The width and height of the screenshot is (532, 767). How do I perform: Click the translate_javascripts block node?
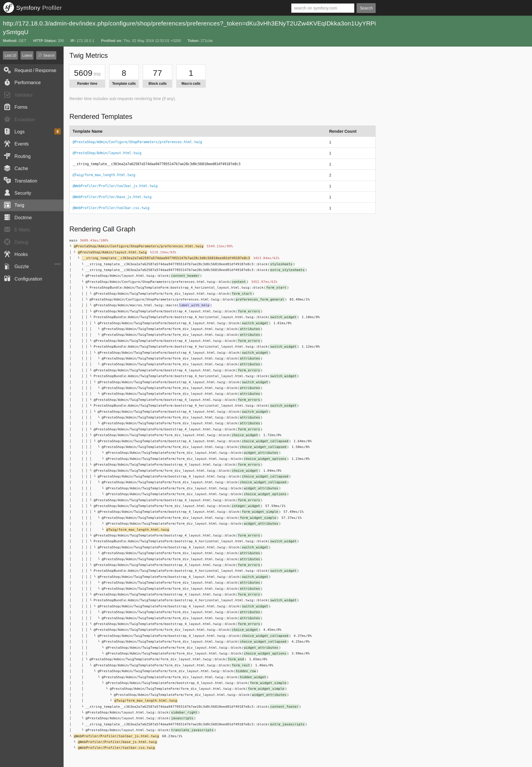(192, 730)
